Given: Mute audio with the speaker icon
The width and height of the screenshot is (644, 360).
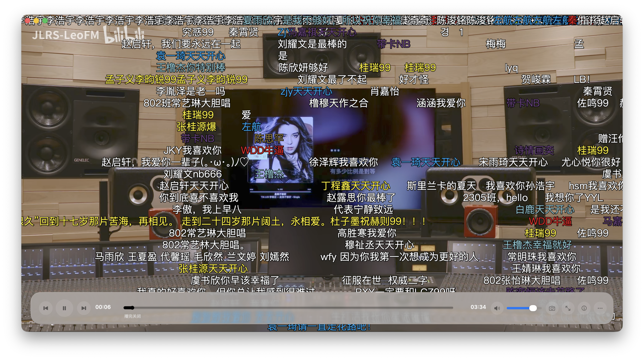Looking at the screenshot, I should click(x=497, y=308).
